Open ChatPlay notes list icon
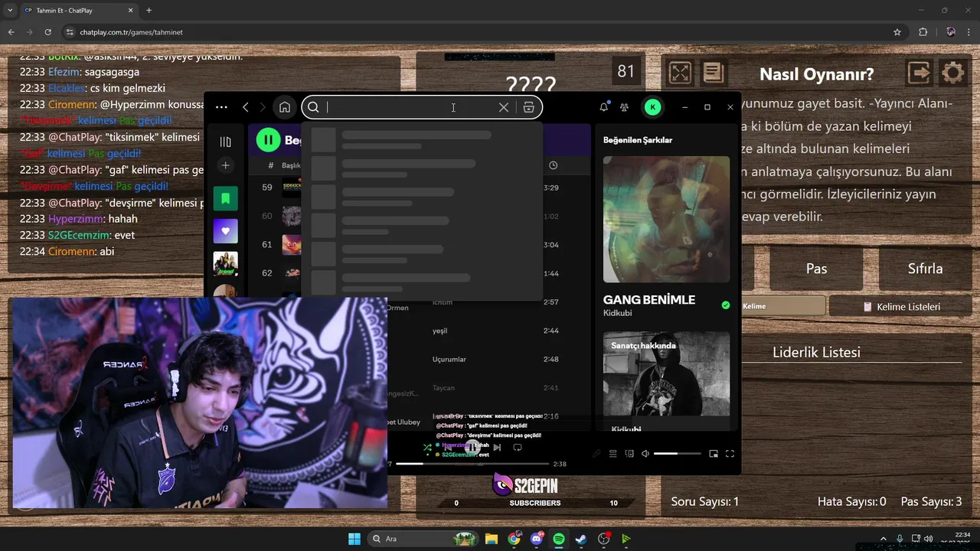Image resolution: width=980 pixels, height=551 pixels. [x=713, y=73]
